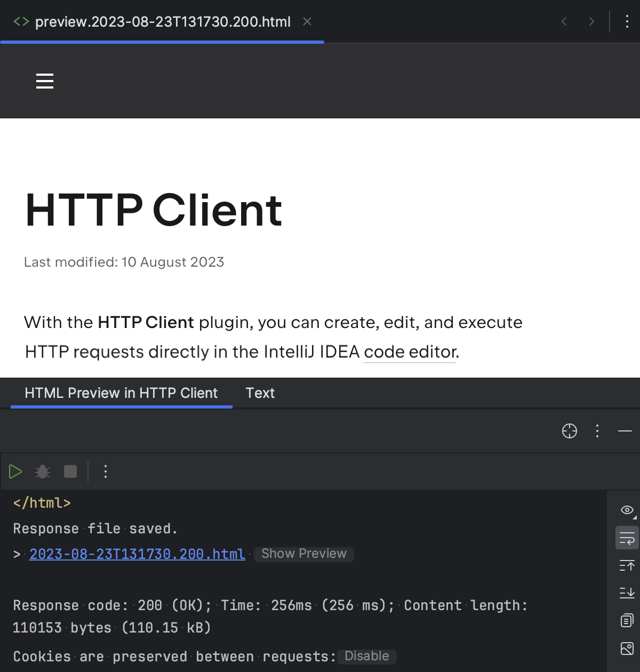Copy response content with the copy icon
The width and height of the screenshot is (640, 672).
click(626, 620)
